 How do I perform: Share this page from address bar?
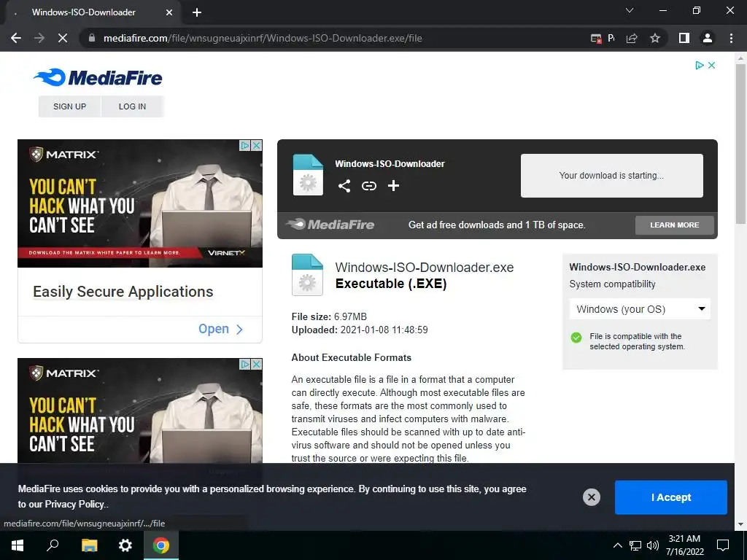point(632,38)
